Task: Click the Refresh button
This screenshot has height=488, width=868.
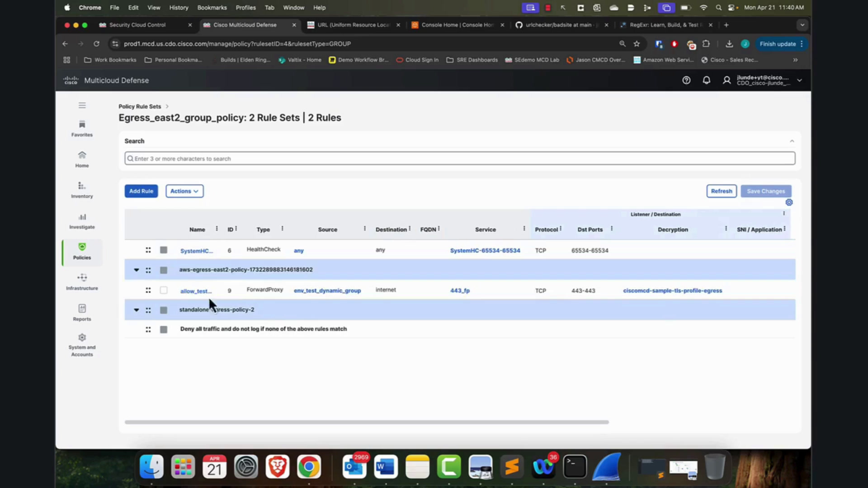Action: tap(721, 191)
